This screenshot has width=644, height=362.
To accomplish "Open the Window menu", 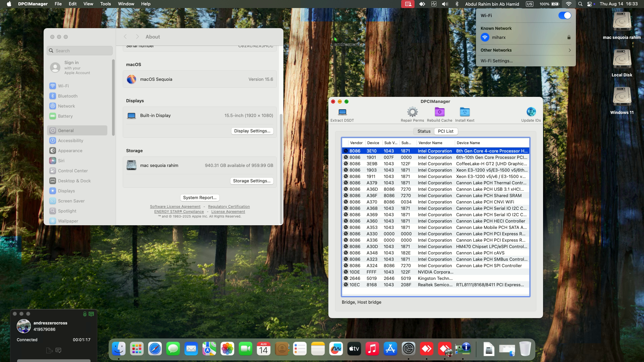I will click(x=126, y=4).
